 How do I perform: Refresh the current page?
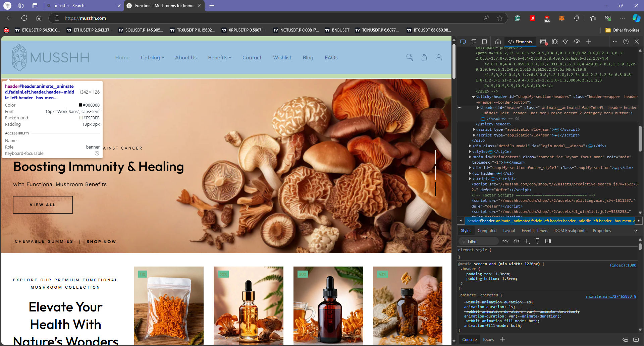click(x=24, y=18)
